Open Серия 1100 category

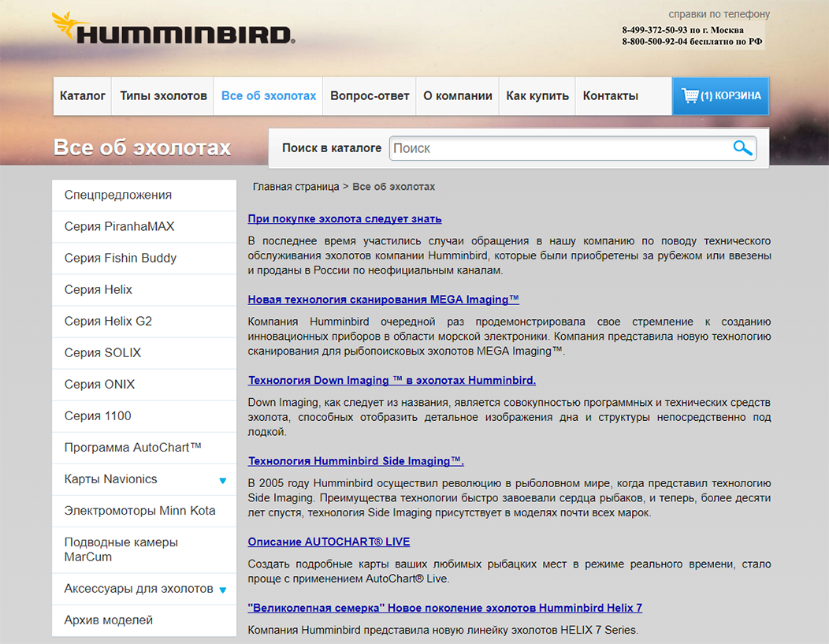(x=144, y=416)
